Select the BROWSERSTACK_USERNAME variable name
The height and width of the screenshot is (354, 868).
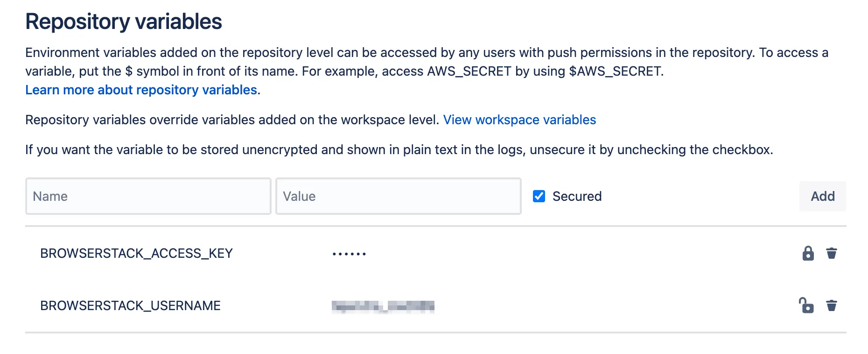pos(130,305)
